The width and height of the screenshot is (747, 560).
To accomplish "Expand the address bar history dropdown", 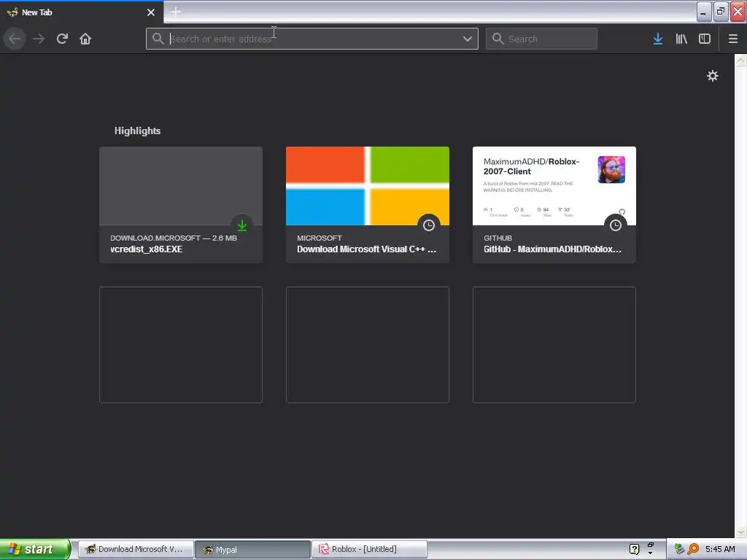I will tap(468, 39).
